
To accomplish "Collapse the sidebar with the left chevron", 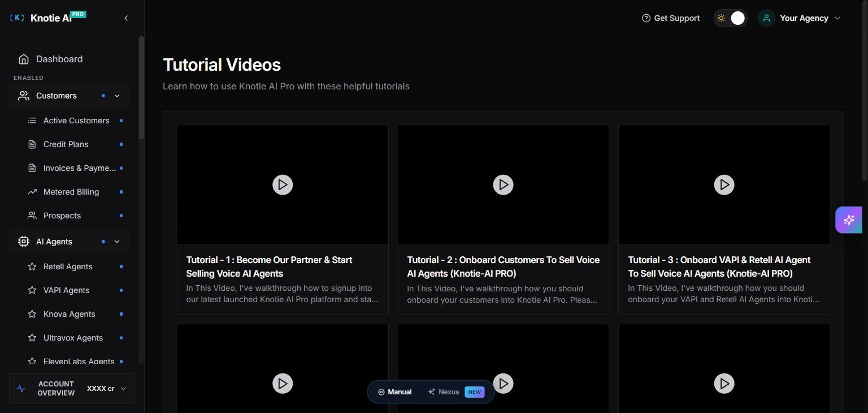I will (126, 18).
